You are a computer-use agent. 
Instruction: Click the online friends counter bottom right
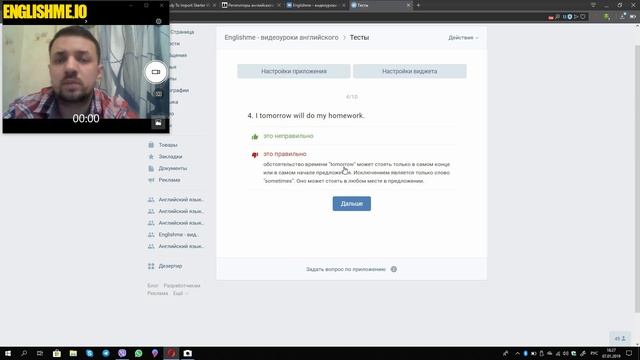[x=620, y=338]
